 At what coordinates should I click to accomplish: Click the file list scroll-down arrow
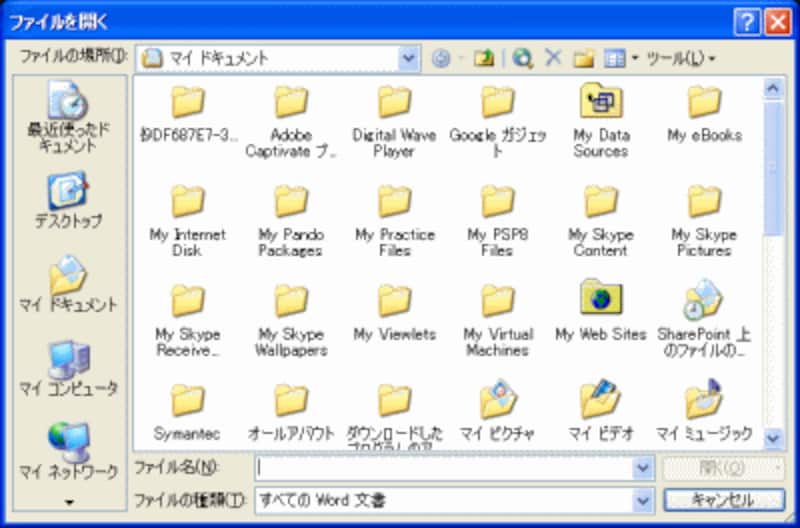coord(773,438)
